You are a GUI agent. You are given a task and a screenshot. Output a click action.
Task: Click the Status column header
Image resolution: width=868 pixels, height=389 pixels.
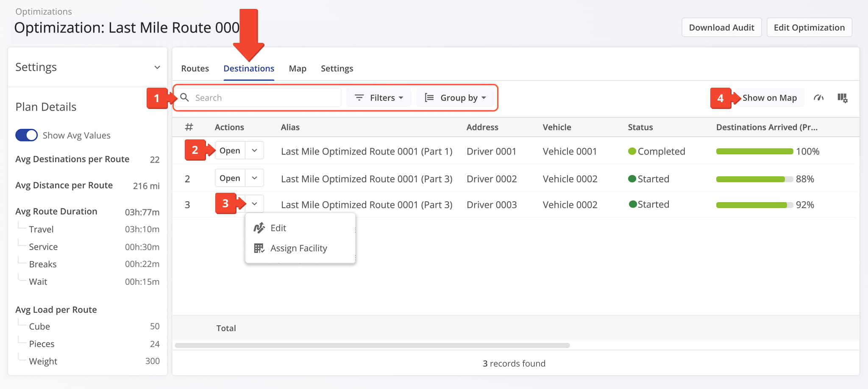coord(640,127)
